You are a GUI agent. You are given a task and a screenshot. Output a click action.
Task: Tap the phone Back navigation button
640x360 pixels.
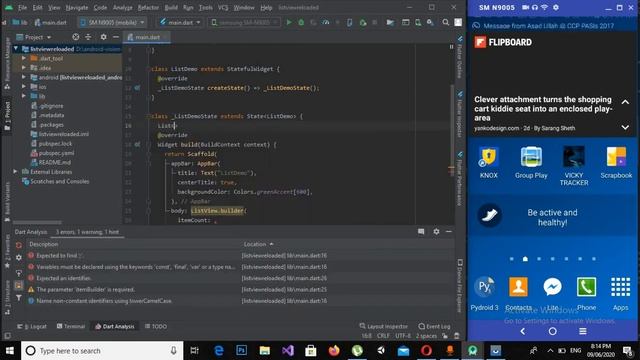pyautogui.click(x=523, y=331)
